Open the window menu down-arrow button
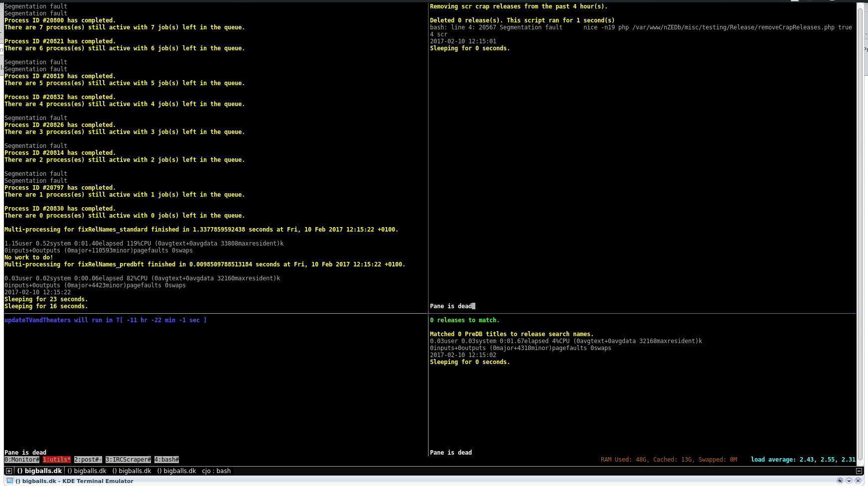This screenshot has height=486, width=868. coord(849,481)
